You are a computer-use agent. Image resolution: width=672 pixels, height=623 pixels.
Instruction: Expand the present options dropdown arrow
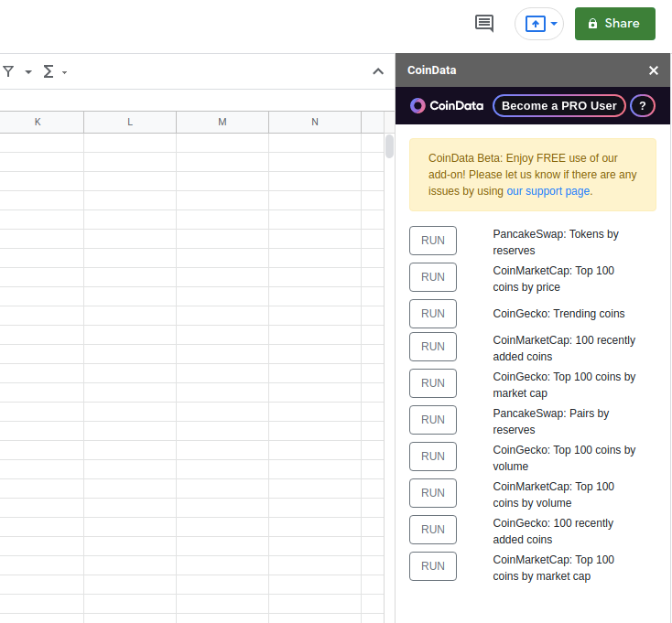(x=554, y=24)
